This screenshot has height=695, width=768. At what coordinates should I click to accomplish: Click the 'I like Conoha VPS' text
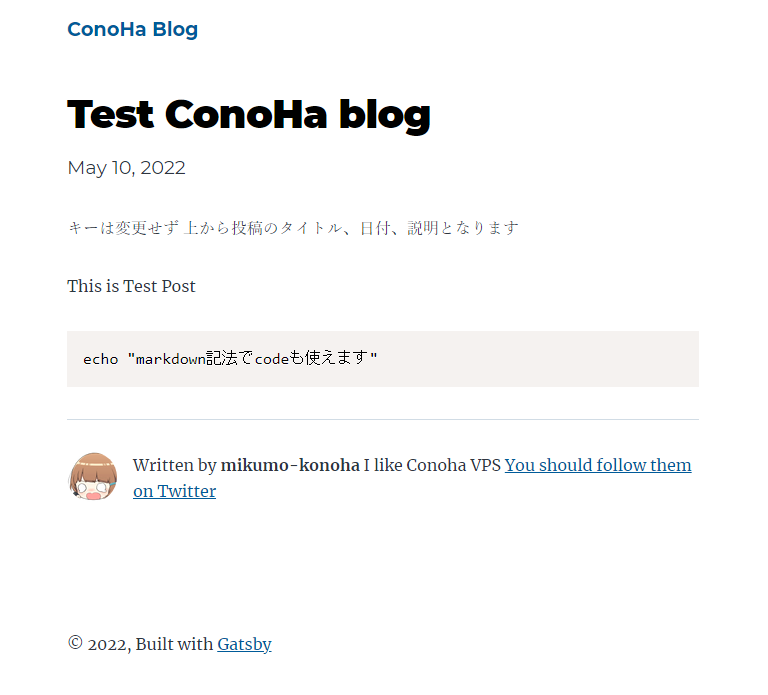click(432, 465)
